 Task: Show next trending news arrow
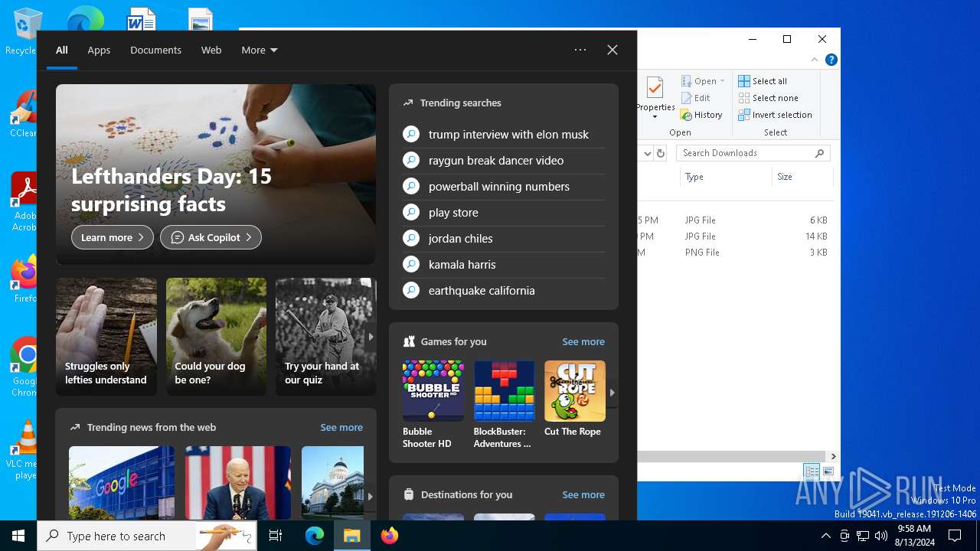(x=371, y=496)
